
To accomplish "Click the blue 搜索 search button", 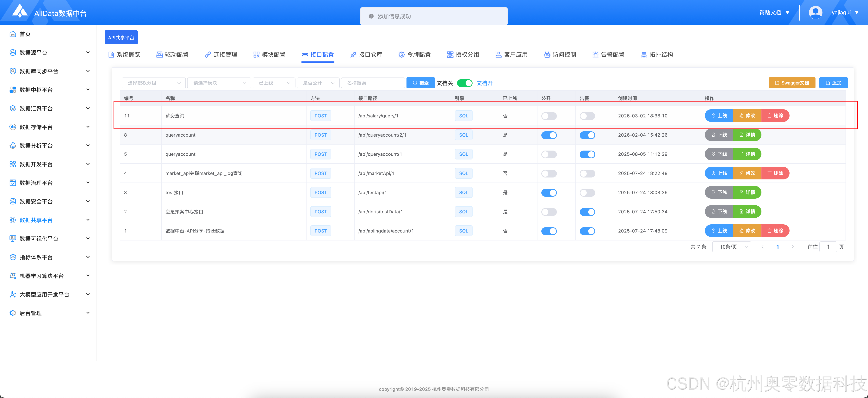I will pyautogui.click(x=420, y=83).
